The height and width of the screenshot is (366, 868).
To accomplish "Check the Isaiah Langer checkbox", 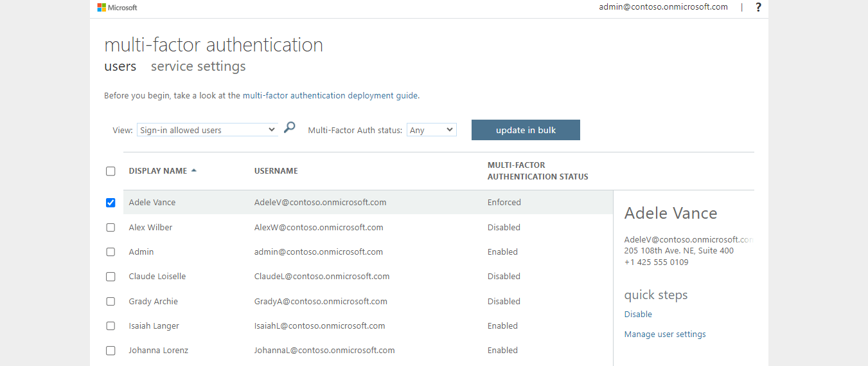I will pos(111,326).
